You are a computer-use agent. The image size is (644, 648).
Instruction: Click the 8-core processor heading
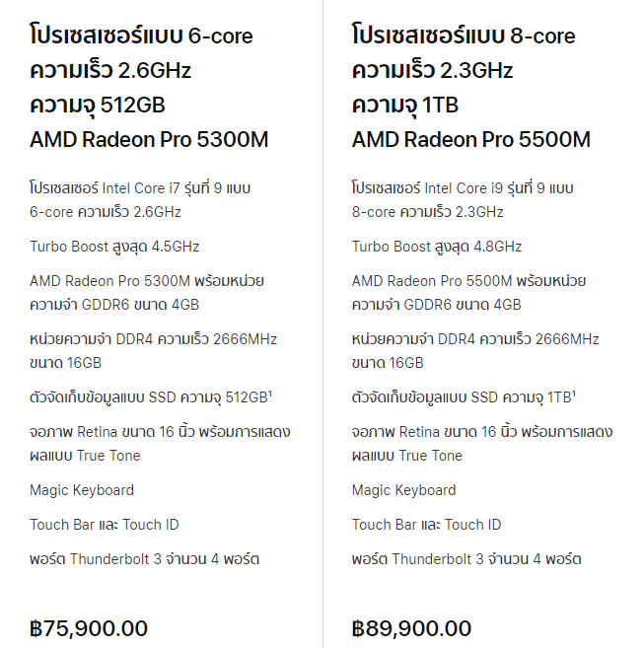[464, 36]
